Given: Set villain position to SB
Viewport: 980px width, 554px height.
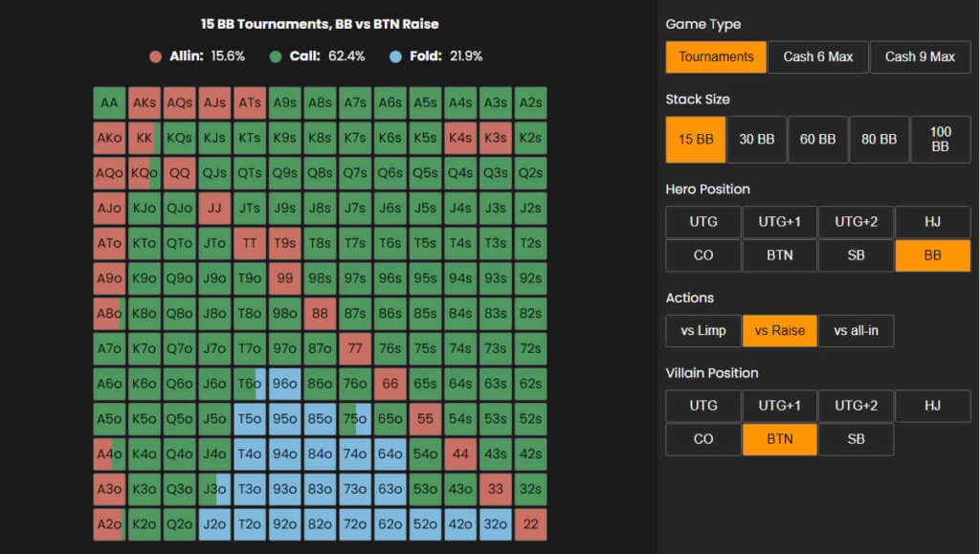Looking at the screenshot, I should (x=856, y=439).
